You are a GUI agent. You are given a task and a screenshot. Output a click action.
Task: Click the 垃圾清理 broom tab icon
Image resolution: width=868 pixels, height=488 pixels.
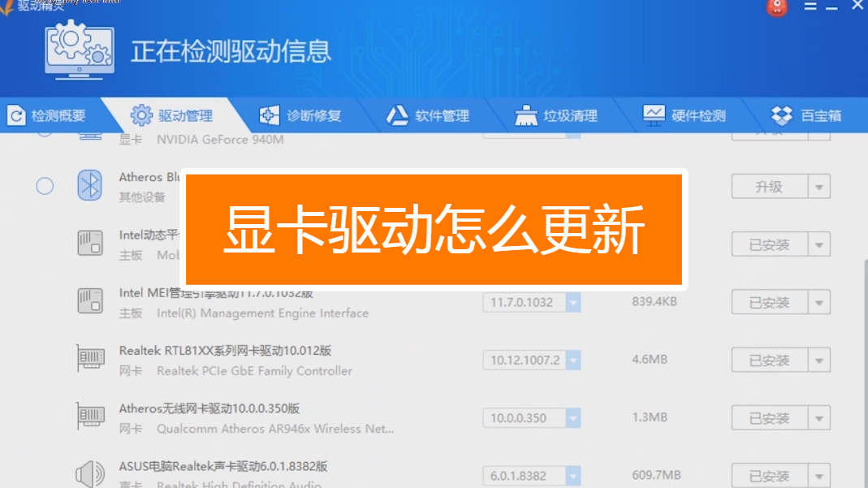coord(526,115)
